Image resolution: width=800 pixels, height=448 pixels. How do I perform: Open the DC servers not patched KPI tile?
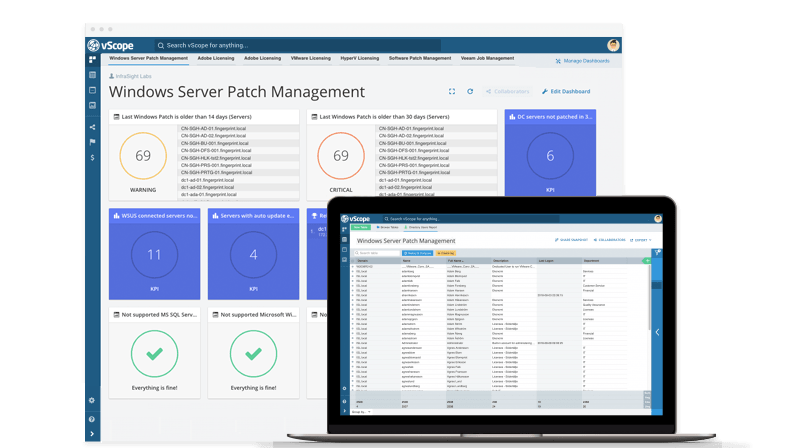(550, 153)
